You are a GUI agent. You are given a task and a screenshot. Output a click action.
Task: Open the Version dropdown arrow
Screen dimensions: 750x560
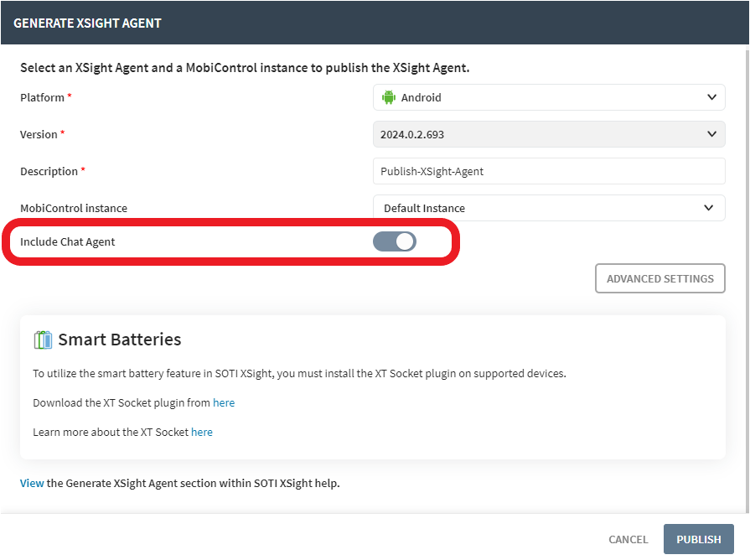click(x=711, y=134)
